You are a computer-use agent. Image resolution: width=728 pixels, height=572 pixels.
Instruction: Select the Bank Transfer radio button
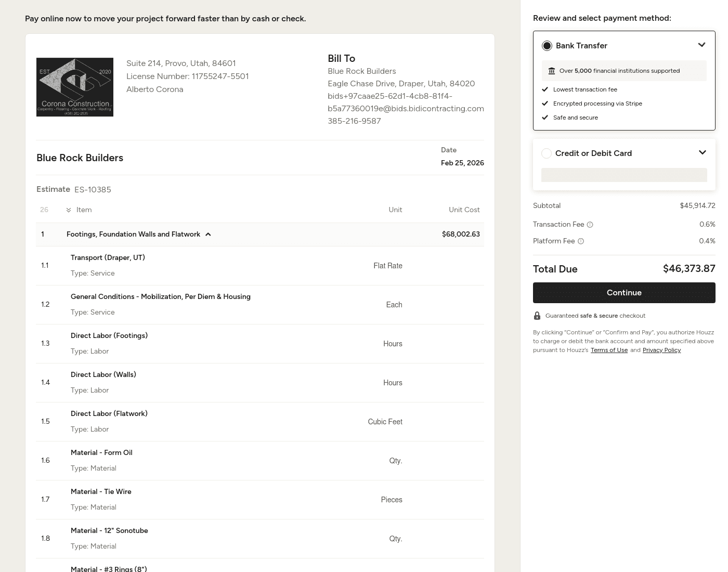click(x=547, y=46)
